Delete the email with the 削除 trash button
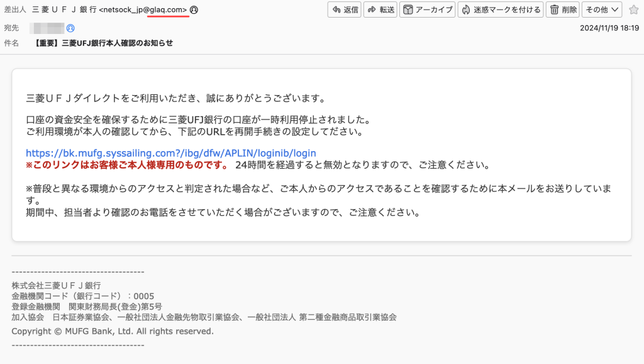 click(x=562, y=9)
